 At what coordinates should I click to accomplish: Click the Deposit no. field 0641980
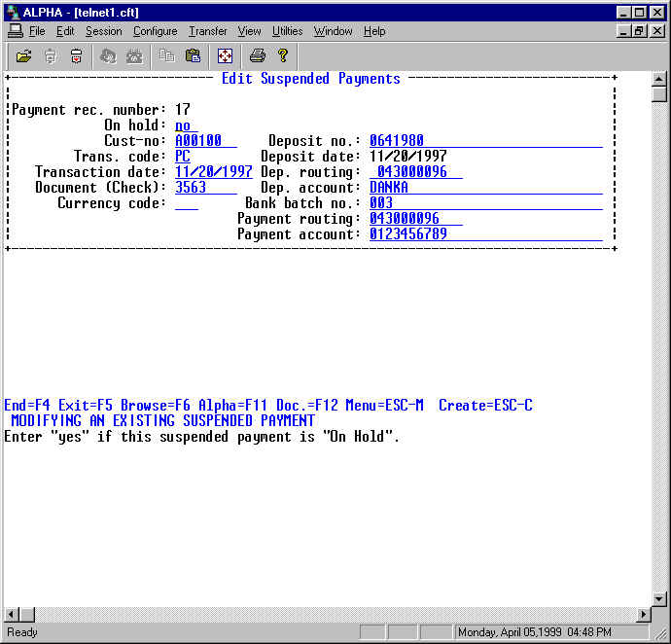point(486,140)
